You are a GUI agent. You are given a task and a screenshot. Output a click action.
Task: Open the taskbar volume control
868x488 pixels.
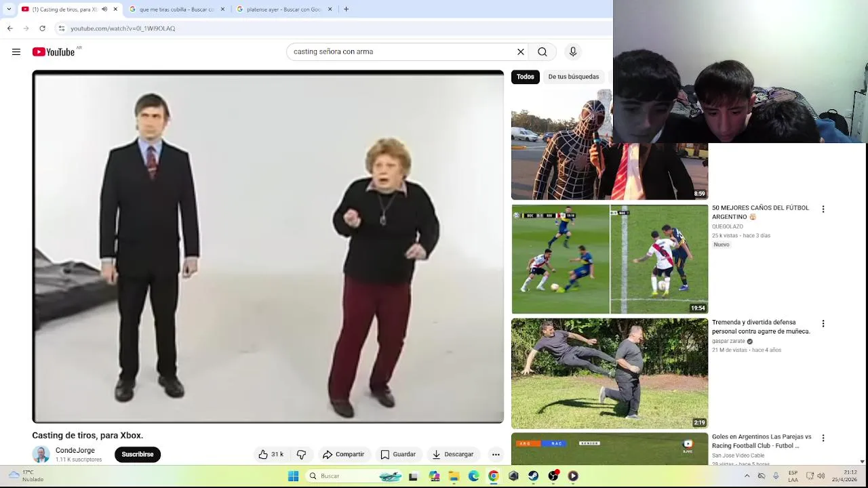click(821, 476)
